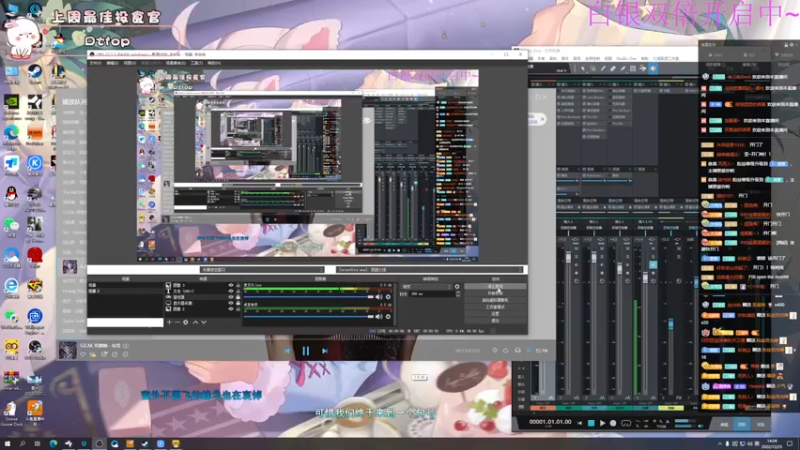Add a new source with OBS plus icon
Screen dimensions: 800x450
[x=169, y=322]
